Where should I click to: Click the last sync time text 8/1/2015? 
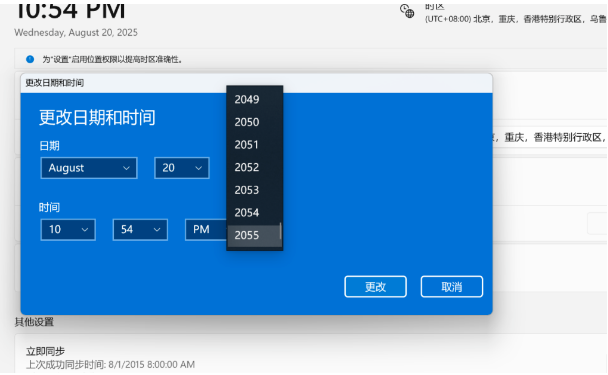111,365
